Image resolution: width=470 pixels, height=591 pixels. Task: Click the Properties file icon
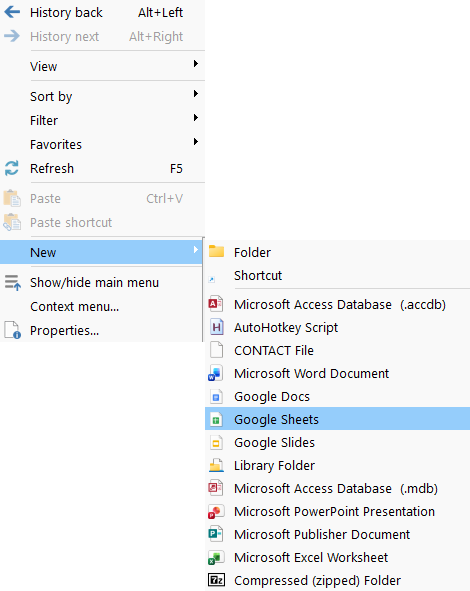coord(12,330)
